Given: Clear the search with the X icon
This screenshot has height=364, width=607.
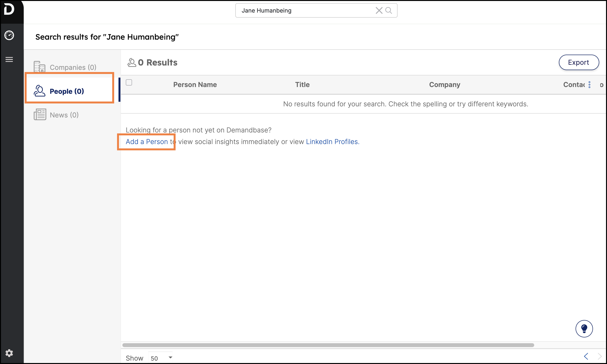Looking at the screenshot, I should point(379,10).
